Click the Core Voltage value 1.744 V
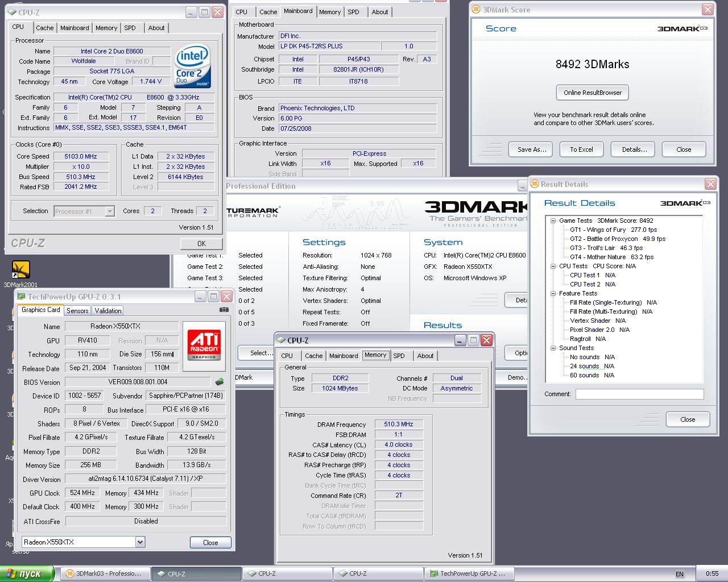Viewport: 728px width, 582px height. coord(151,81)
